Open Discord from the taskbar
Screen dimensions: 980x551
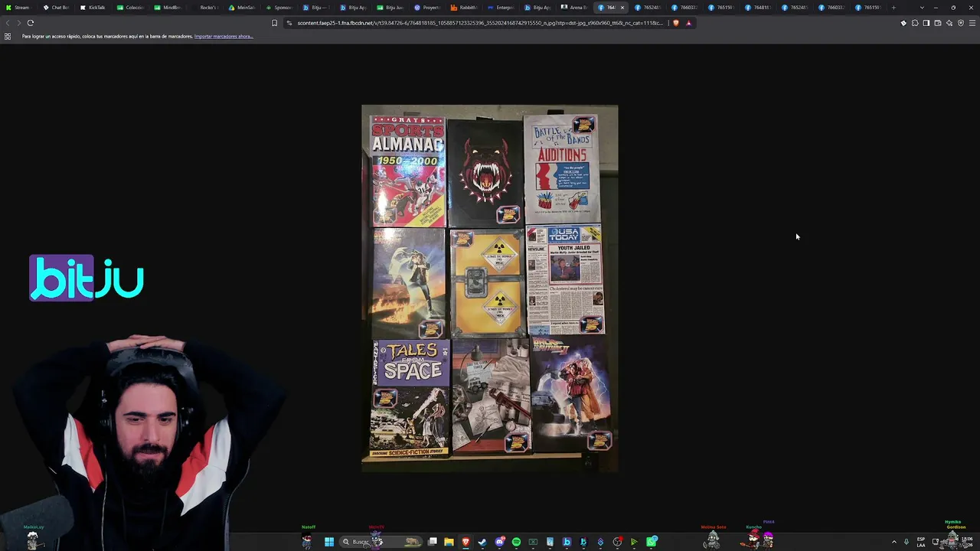499,542
